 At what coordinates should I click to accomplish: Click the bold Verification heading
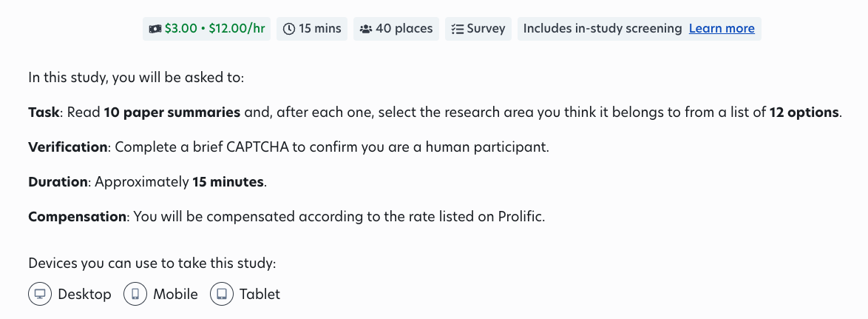click(x=68, y=147)
